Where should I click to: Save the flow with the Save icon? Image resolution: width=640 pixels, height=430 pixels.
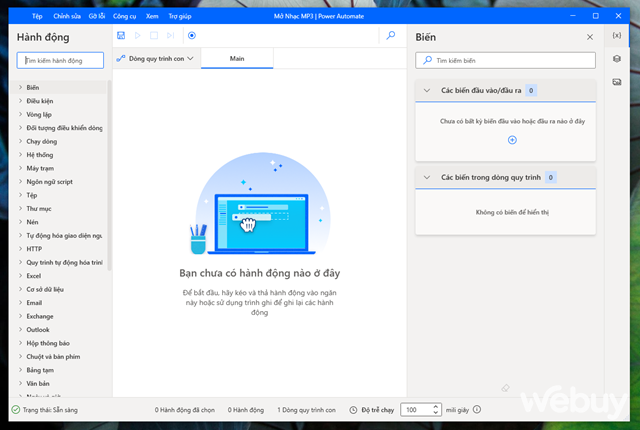point(121,36)
